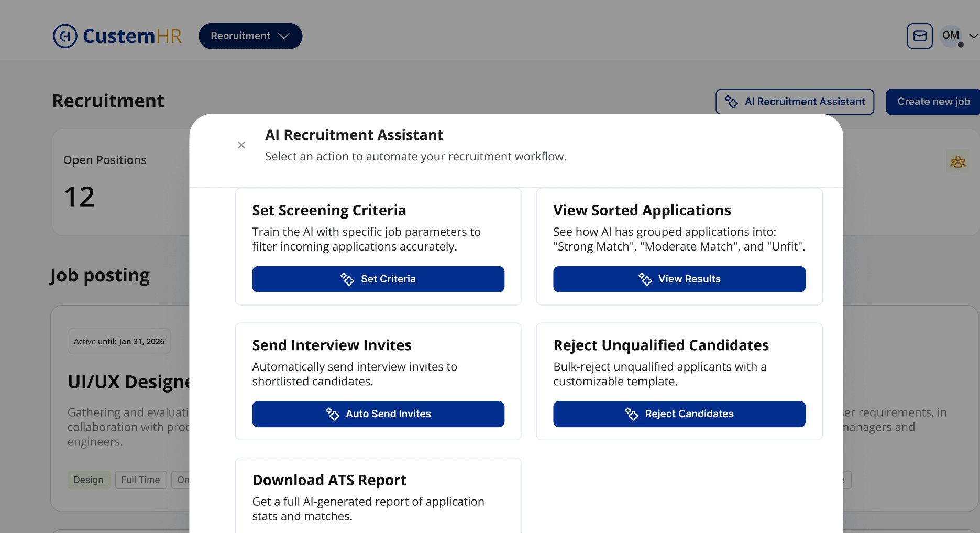The image size is (980, 533).
Task: Click the UI/UX Designer job title
Action: click(x=129, y=382)
